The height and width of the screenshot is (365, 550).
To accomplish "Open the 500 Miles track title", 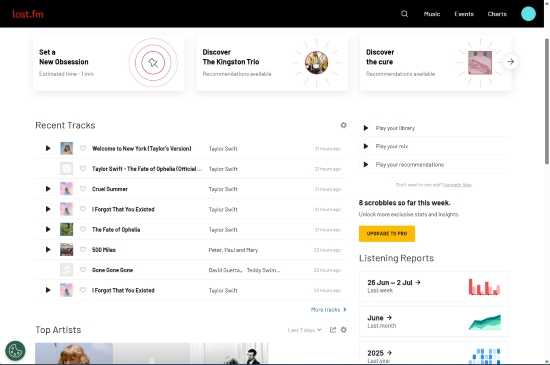I will (104, 250).
